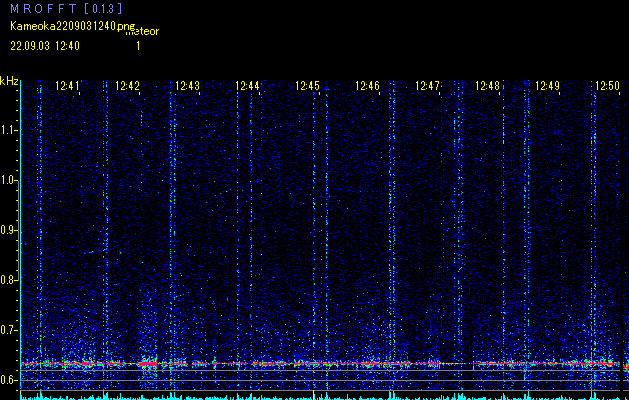Click the 0.8 kHz frequency label

pos(8,280)
